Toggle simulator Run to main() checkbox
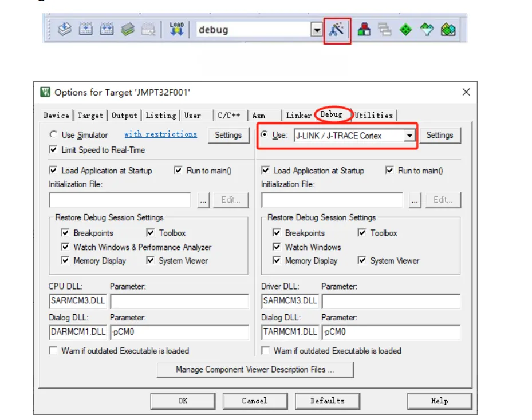The height and width of the screenshot is (420, 532). tap(178, 170)
